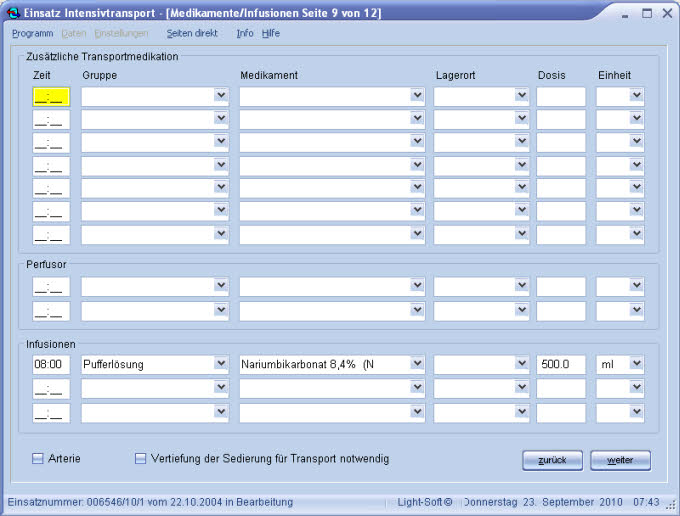
Task: Open the Hilfe menu
Action: pos(271,33)
